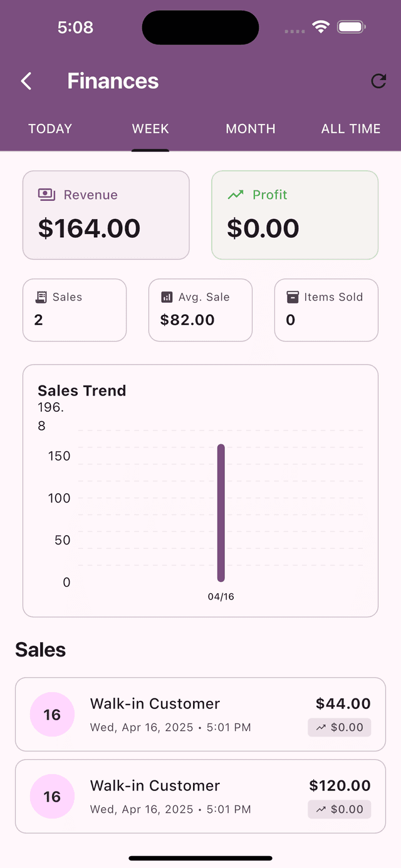Tap the refresh icon in the header
This screenshot has width=401, height=868.
378,81
